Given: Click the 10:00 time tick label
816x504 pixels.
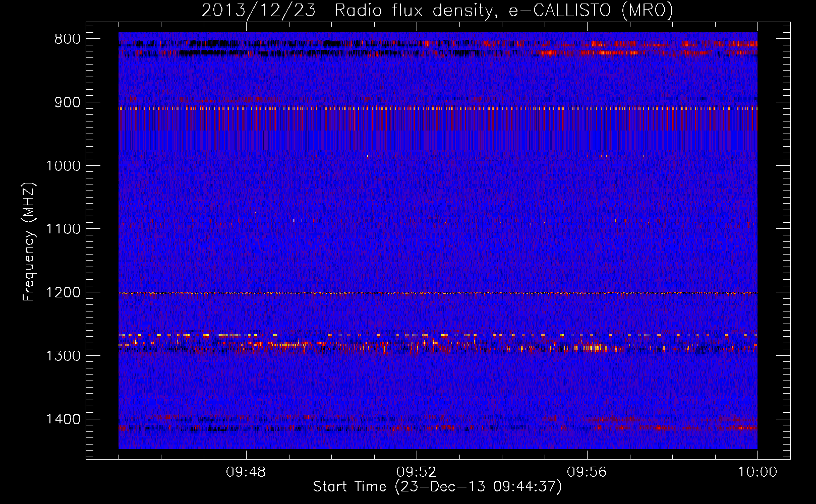Looking at the screenshot, I should pos(757,472).
